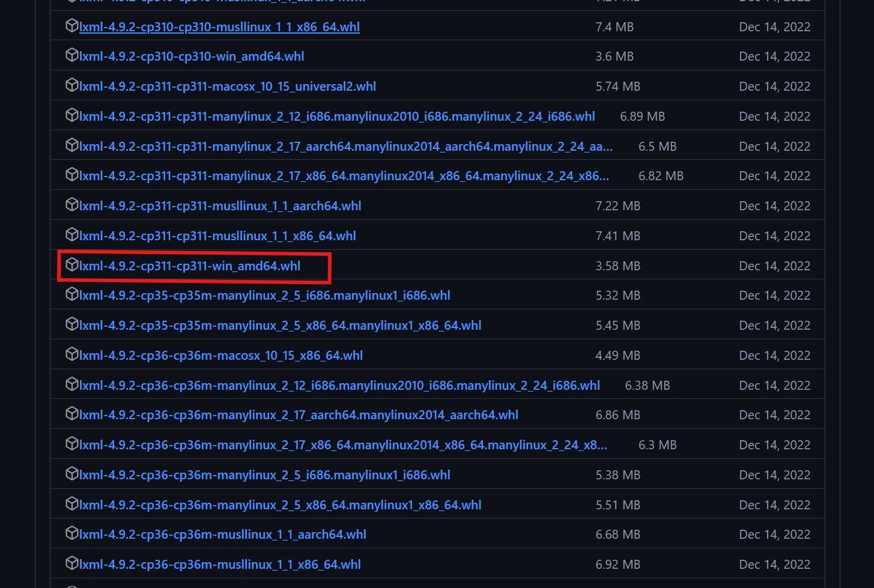Download lxml-4.9.2-cp310-cp310-win_amd64.whl

click(192, 56)
